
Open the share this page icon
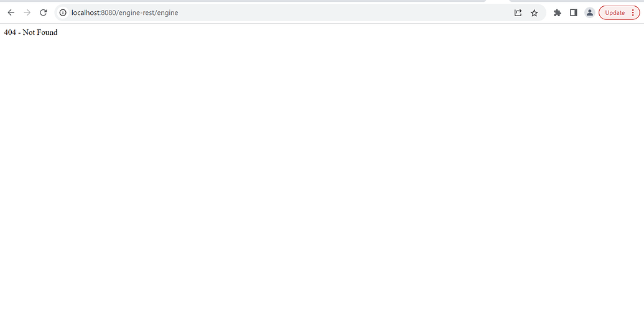tap(518, 12)
